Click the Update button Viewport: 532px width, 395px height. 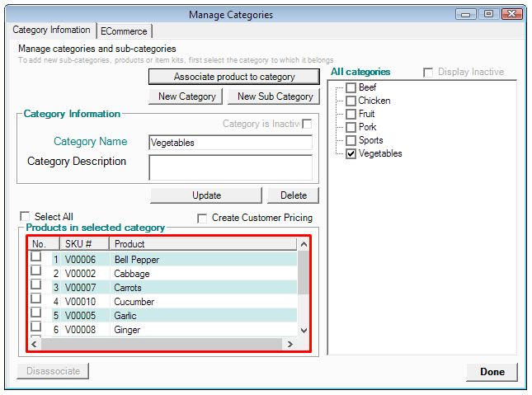[x=206, y=195]
